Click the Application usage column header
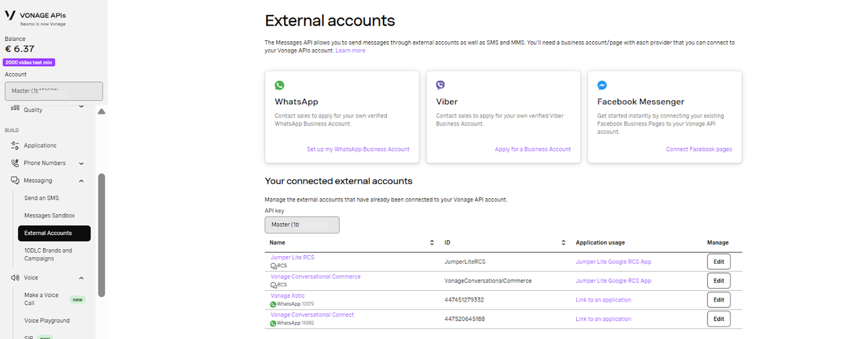 pos(600,243)
